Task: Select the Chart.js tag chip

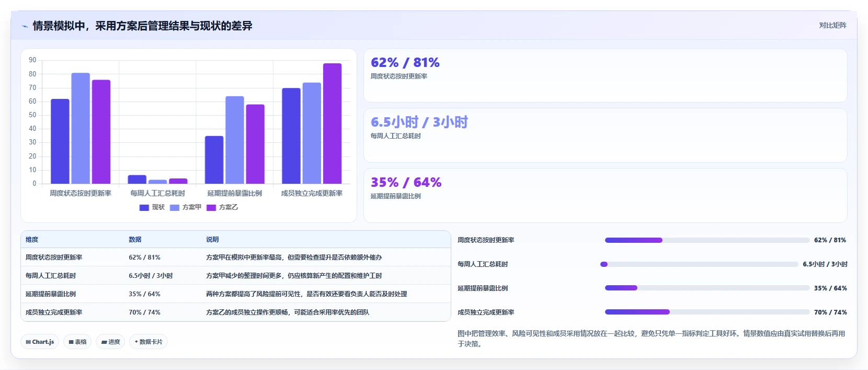Action: tap(40, 342)
